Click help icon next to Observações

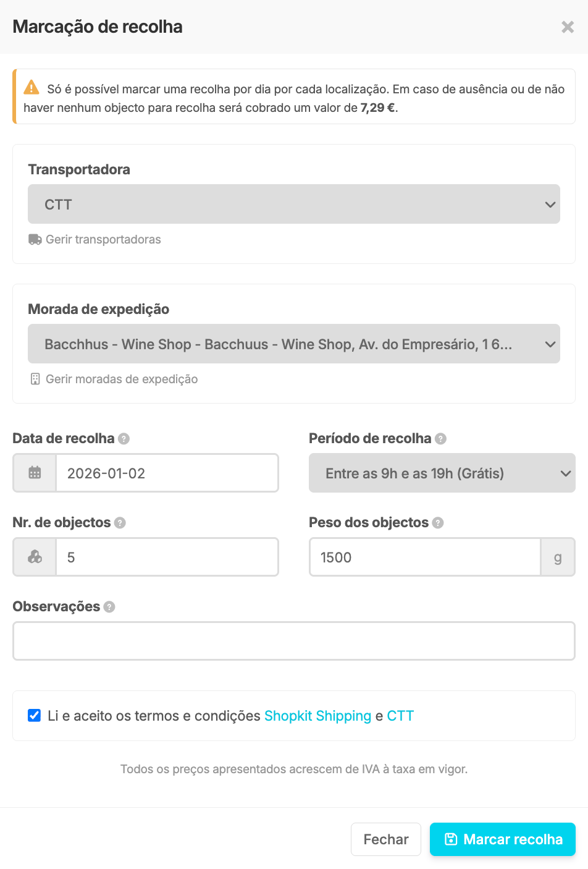(109, 607)
